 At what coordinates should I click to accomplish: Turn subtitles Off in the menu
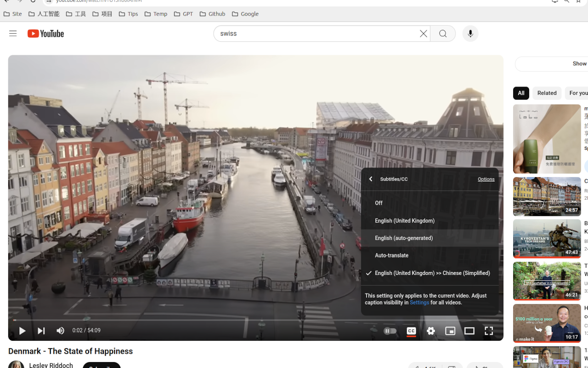pyautogui.click(x=379, y=203)
